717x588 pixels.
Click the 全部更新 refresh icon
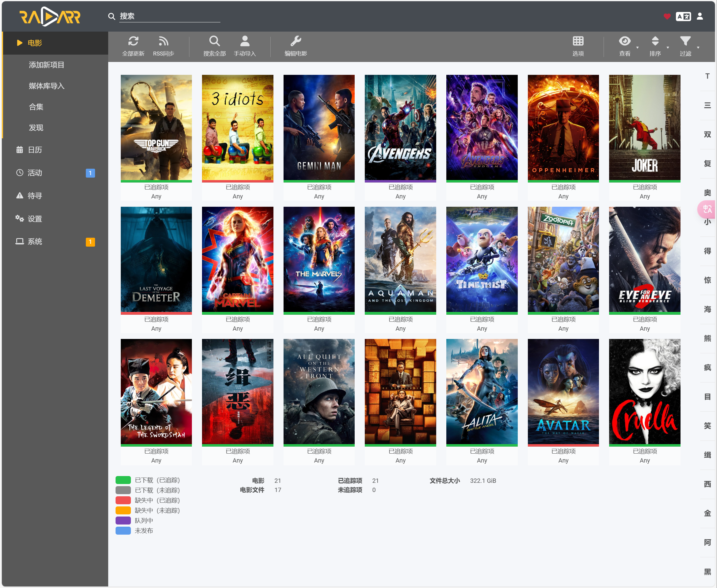(133, 41)
